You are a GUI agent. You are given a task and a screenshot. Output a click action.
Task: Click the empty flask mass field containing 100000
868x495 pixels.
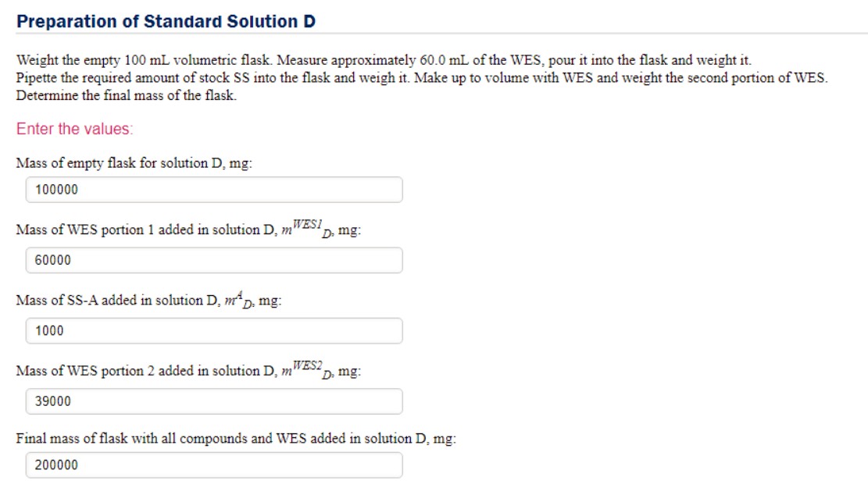(213, 190)
